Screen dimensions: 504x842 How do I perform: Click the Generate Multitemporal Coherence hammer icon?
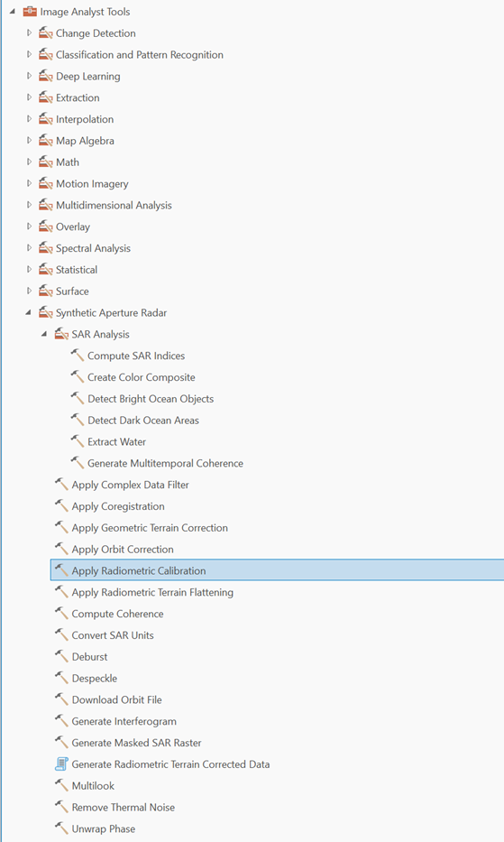pos(78,462)
